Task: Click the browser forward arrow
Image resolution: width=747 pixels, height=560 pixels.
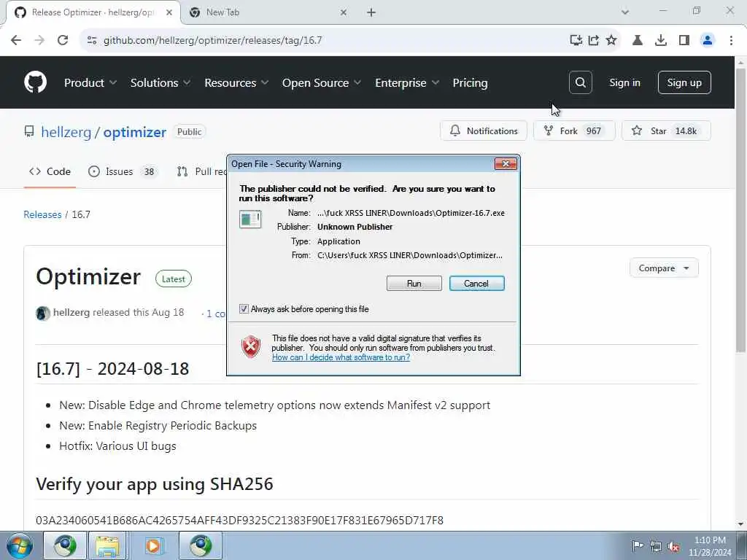Action: pyautogui.click(x=39, y=40)
